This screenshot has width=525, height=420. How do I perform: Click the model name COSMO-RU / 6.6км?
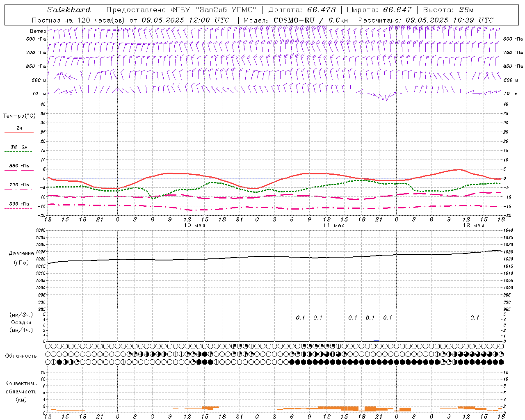pos(310,20)
